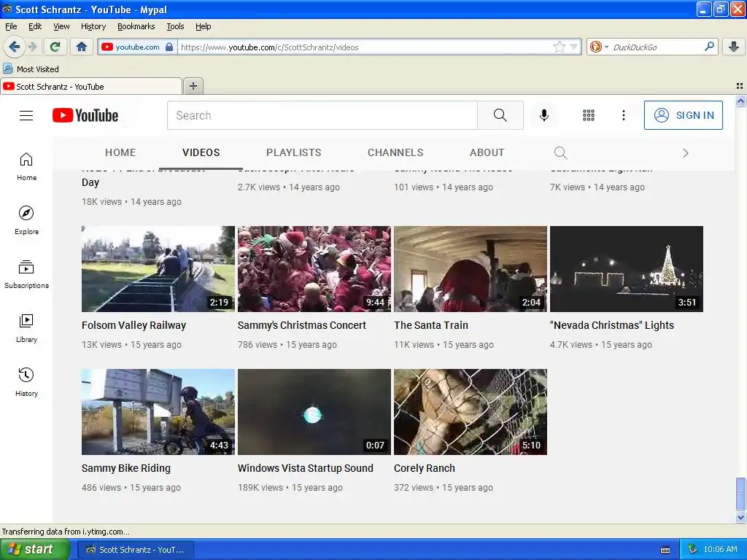Open File menu
Image resolution: width=747 pixels, height=560 pixels.
tap(11, 26)
